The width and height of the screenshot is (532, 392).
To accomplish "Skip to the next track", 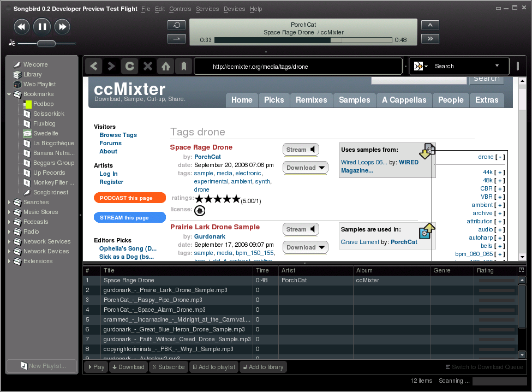I will point(62,26).
